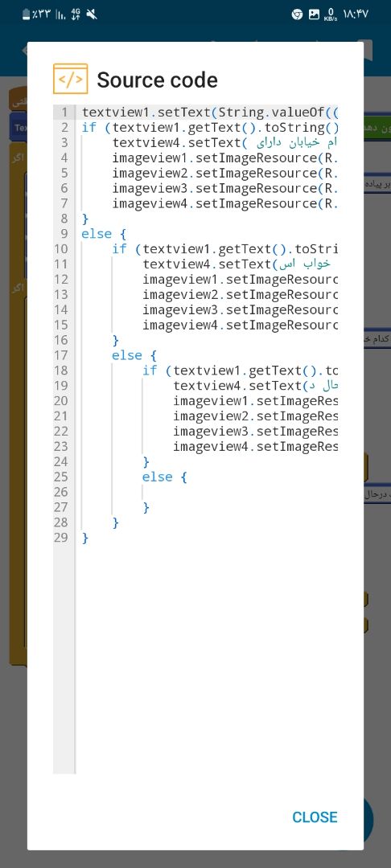391x868 pixels.
Task: Tap the battery icon in status bar
Action: click(26, 14)
